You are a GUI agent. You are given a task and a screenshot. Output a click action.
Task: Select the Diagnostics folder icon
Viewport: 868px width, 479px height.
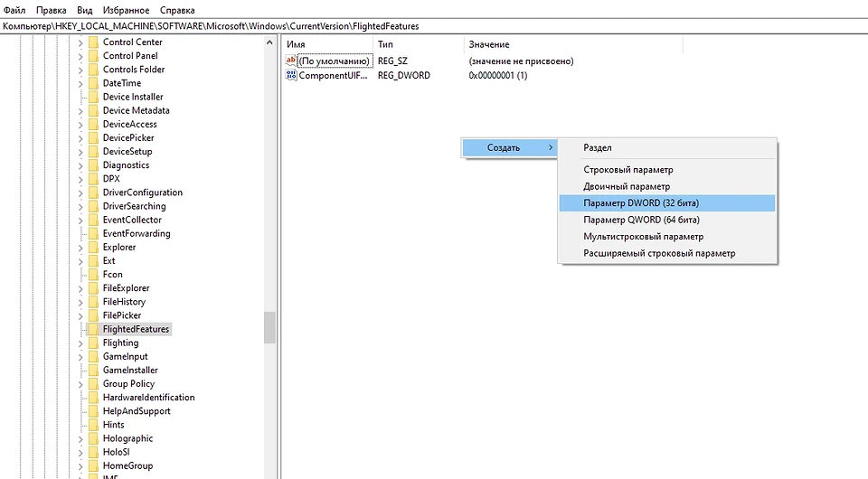(x=92, y=165)
